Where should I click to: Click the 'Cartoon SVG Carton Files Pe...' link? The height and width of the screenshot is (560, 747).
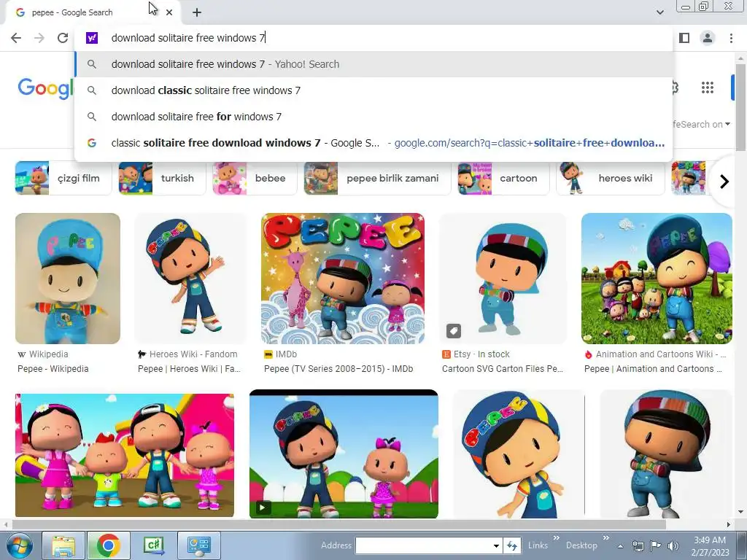pyautogui.click(x=503, y=369)
